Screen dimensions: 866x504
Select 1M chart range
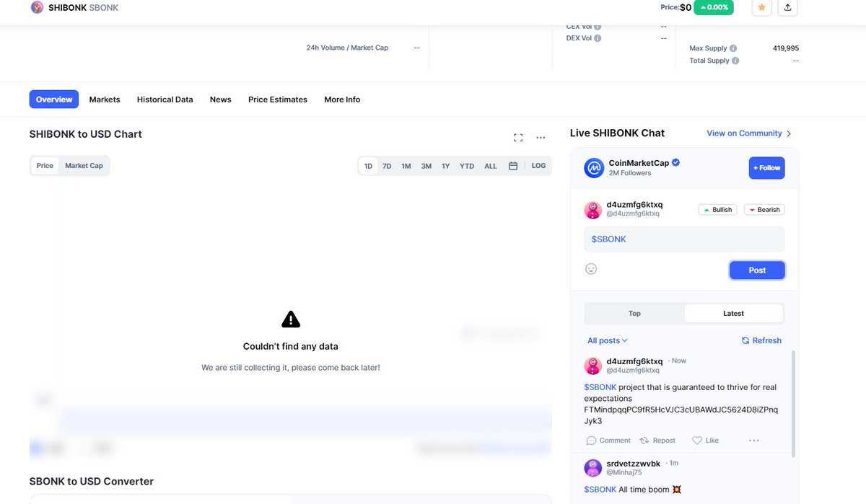(x=406, y=166)
